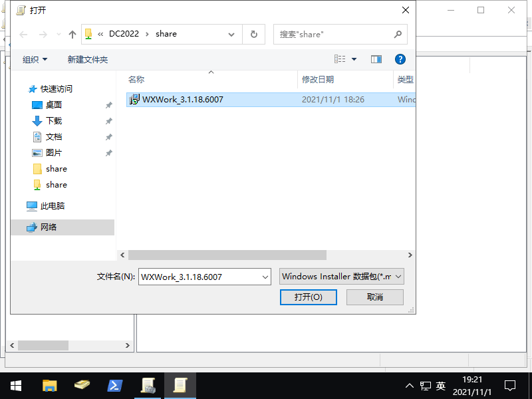This screenshot has width=532, height=399.
Task: Open help with the question mark
Action: [400, 59]
